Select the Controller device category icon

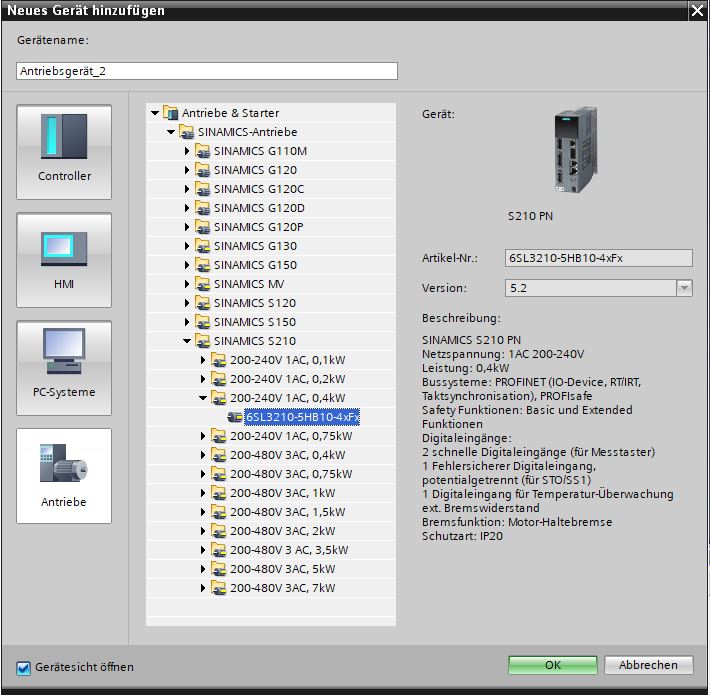point(64,151)
